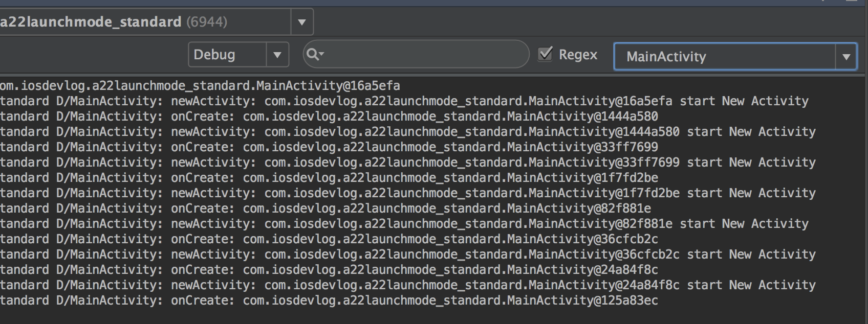The height and width of the screenshot is (324, 868).
Task: Toggle the Regex checkbox
Action: [x=546, y=54]
